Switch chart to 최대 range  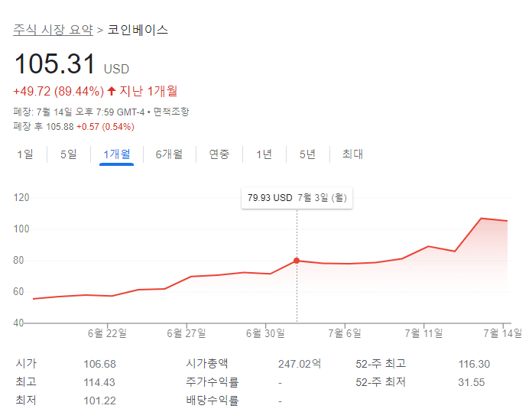coord(352,154)
